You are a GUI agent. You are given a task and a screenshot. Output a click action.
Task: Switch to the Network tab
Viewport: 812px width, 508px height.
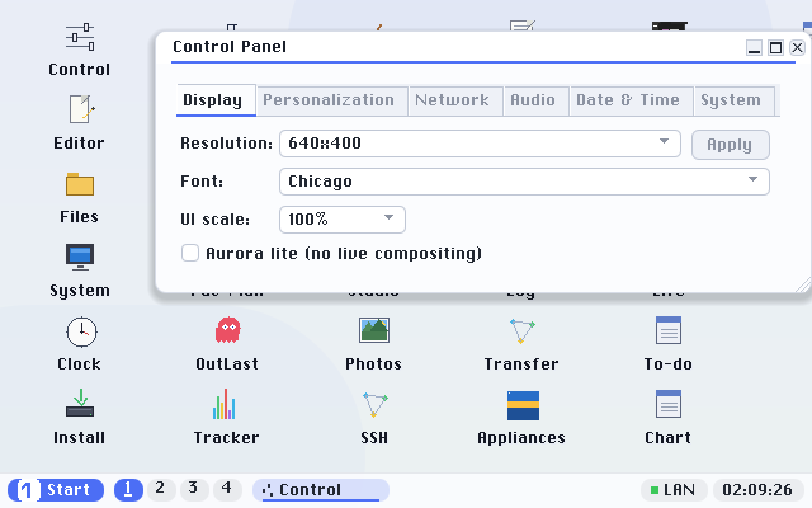pyautogui.click(x=455, y=100)
